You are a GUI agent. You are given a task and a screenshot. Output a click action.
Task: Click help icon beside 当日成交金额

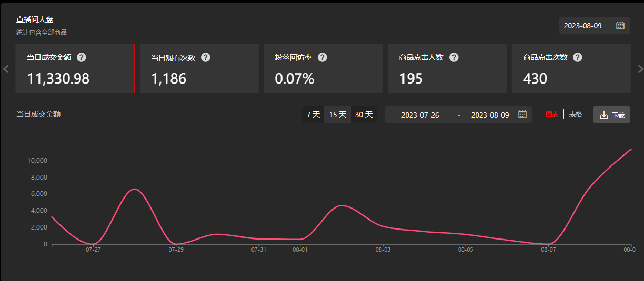[82, 57]
